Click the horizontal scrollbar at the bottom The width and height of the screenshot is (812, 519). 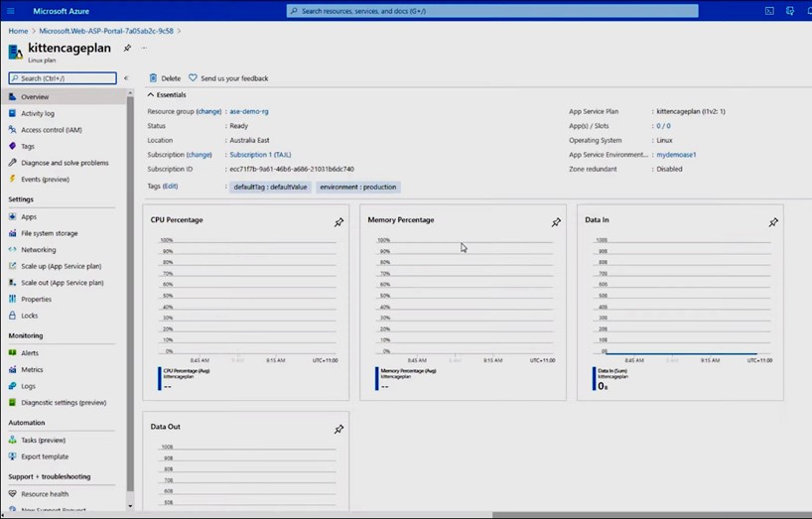(651, 515)
